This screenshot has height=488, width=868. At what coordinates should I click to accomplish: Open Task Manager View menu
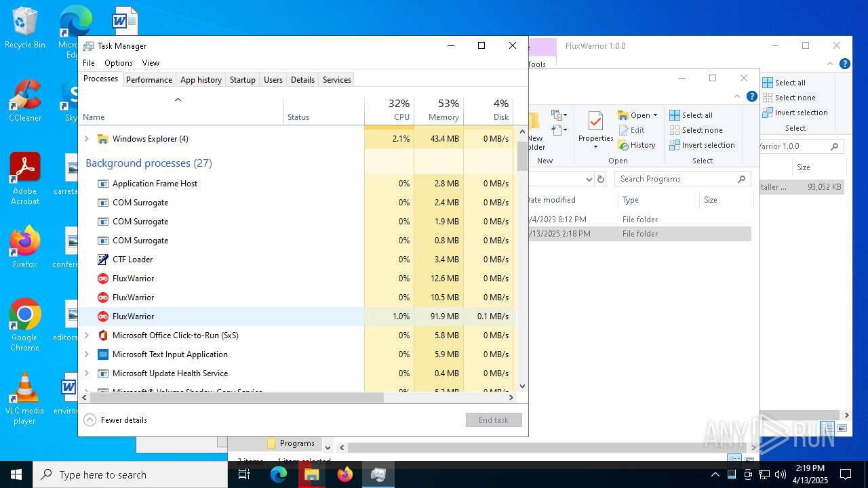tap(151, 63)
